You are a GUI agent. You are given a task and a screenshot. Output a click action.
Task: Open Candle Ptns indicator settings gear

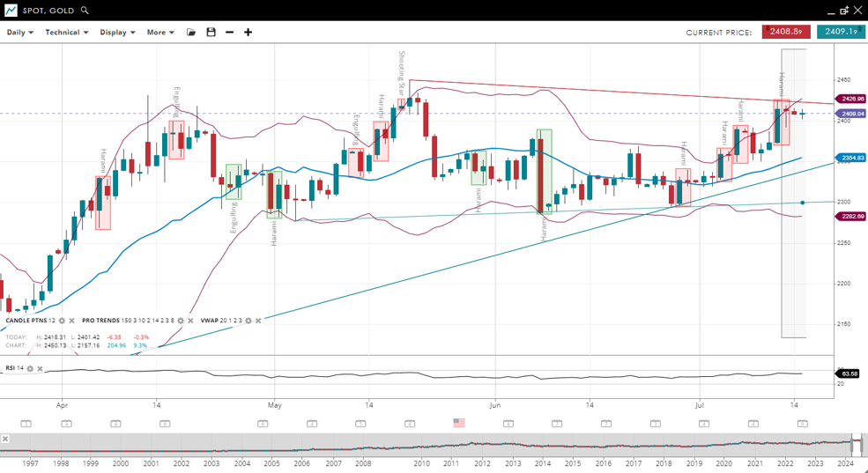[62, 321]
